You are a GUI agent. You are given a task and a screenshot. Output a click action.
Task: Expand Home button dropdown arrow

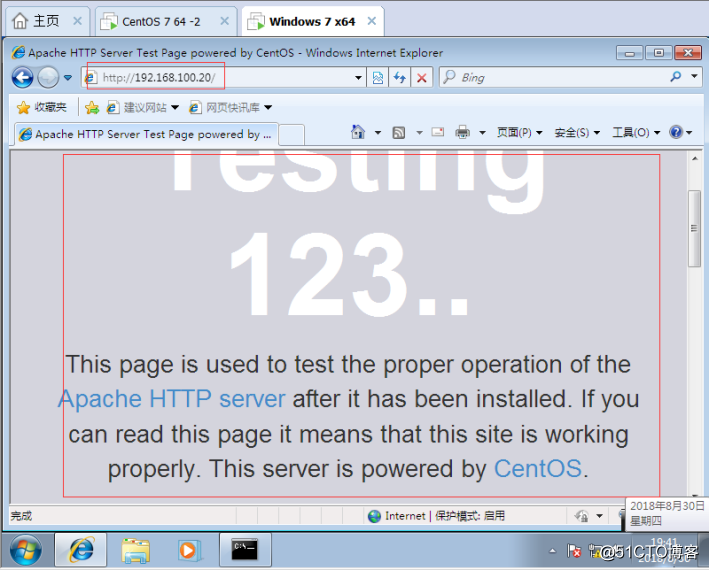coord(378,132)
